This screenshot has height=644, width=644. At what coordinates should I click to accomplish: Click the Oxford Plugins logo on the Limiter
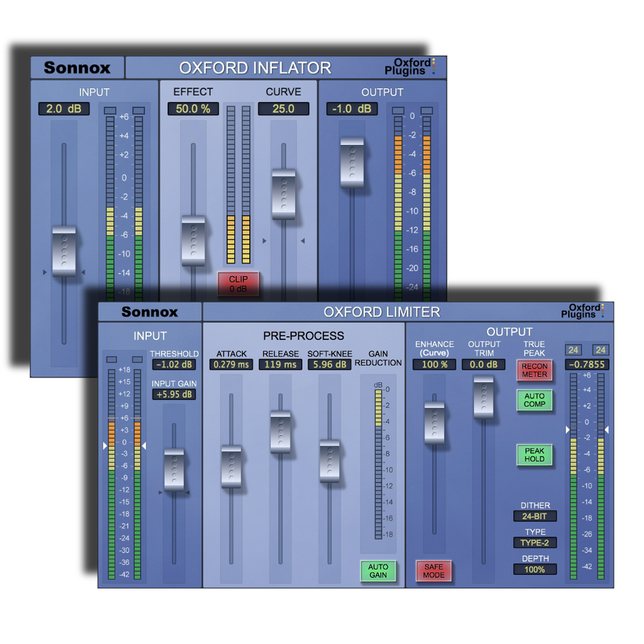(x=582, y=311)
